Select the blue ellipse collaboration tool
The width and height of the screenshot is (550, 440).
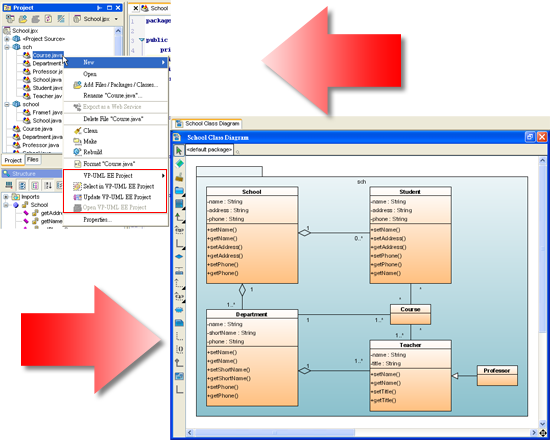point(179,310)
